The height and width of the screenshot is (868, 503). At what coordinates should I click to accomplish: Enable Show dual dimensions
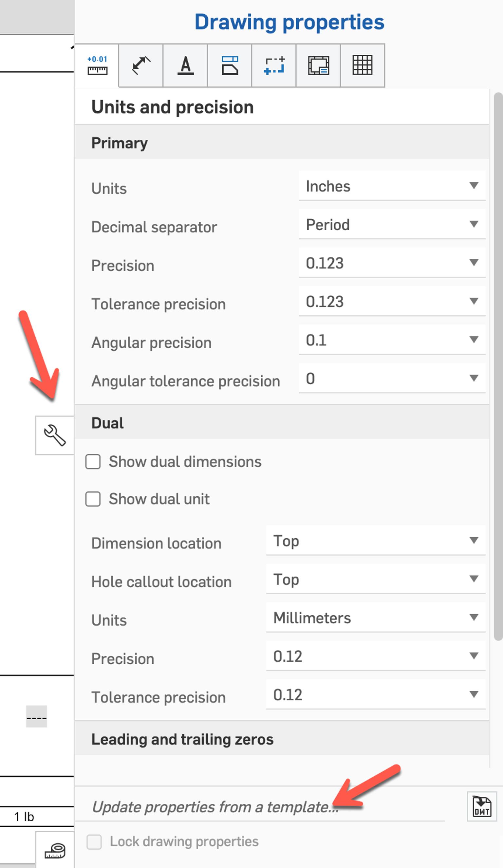pos(93,462)
